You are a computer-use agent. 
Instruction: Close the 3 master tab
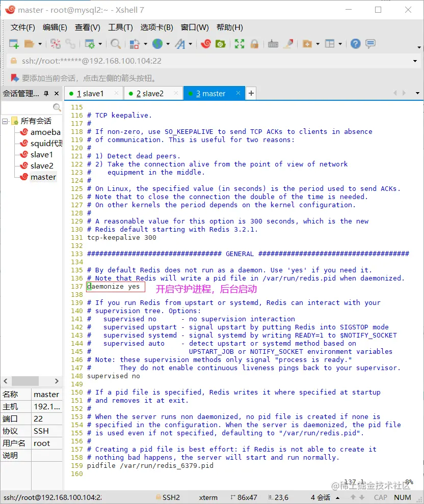(238, 93)
